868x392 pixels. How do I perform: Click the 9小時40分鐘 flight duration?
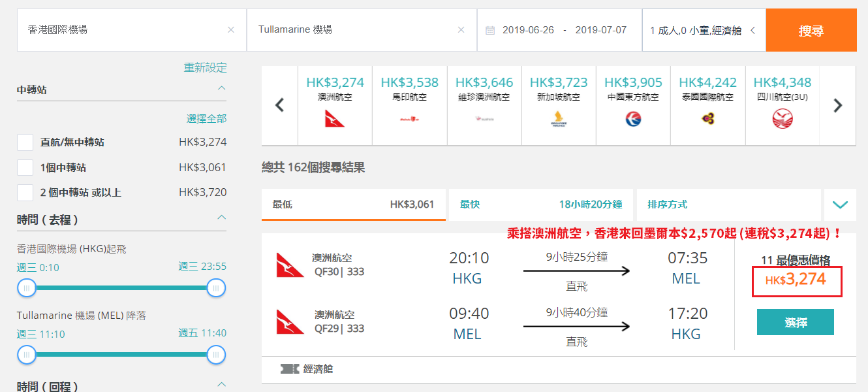[x=577, y=313]
